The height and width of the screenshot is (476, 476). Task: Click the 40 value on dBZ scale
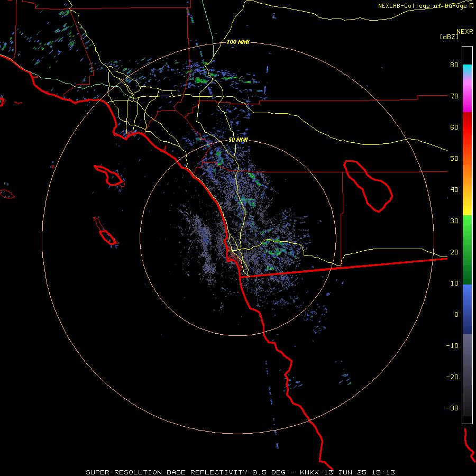click(x=454, y=190)
